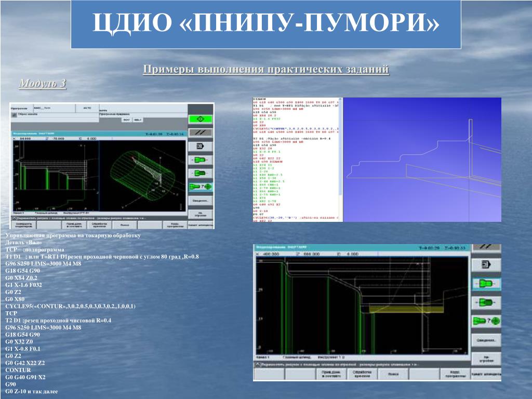Viewport: 532px width, 399px height.
Task: Select the highlighted green workpiece icon in lower simulation
Action: 486,284
